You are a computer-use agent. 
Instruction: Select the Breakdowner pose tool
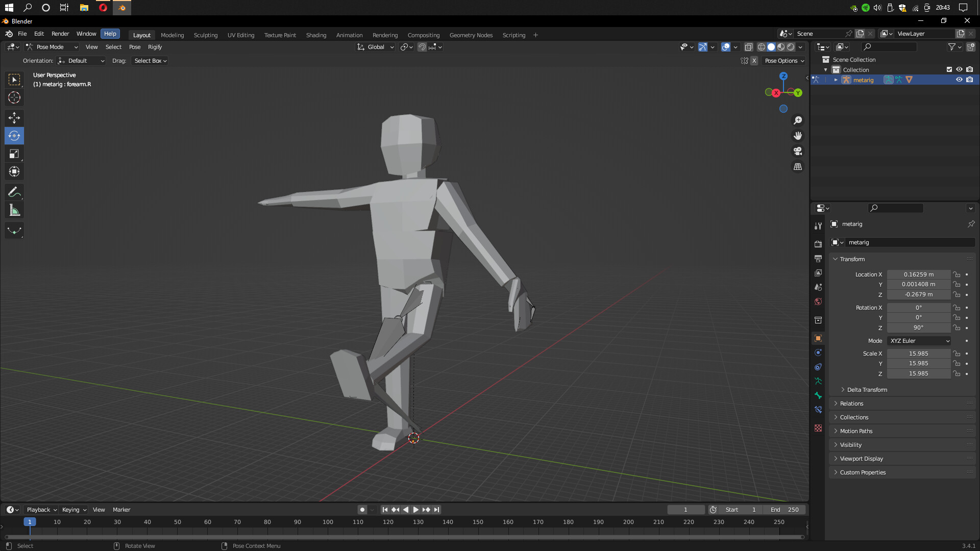click(x=14, y=231)
